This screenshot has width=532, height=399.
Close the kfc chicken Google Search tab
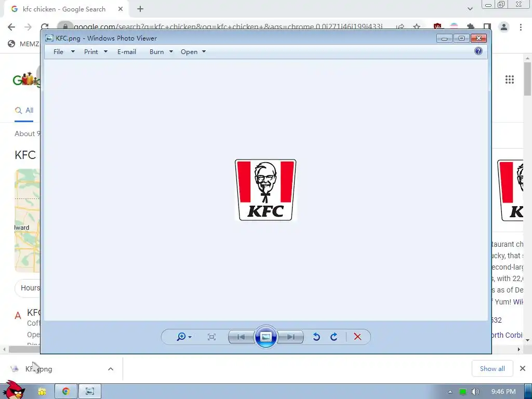(121, 9)
